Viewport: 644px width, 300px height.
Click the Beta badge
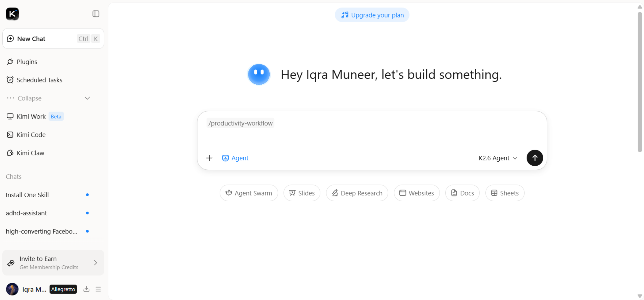point(56,116)
